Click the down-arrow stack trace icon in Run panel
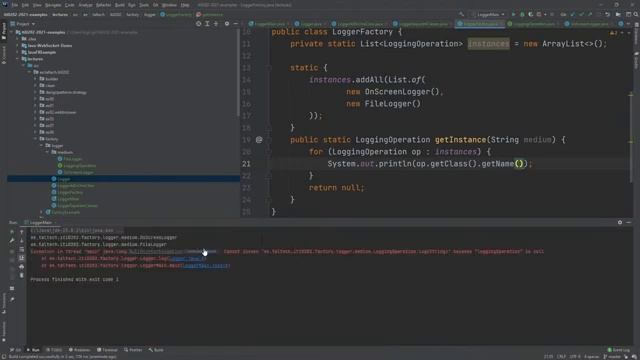640x360 pixels. coord(22,240)
